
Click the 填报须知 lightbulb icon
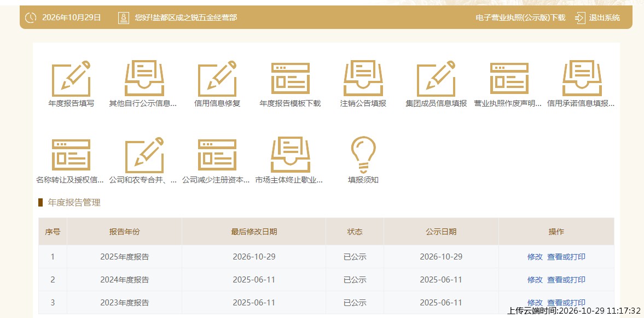363,155
